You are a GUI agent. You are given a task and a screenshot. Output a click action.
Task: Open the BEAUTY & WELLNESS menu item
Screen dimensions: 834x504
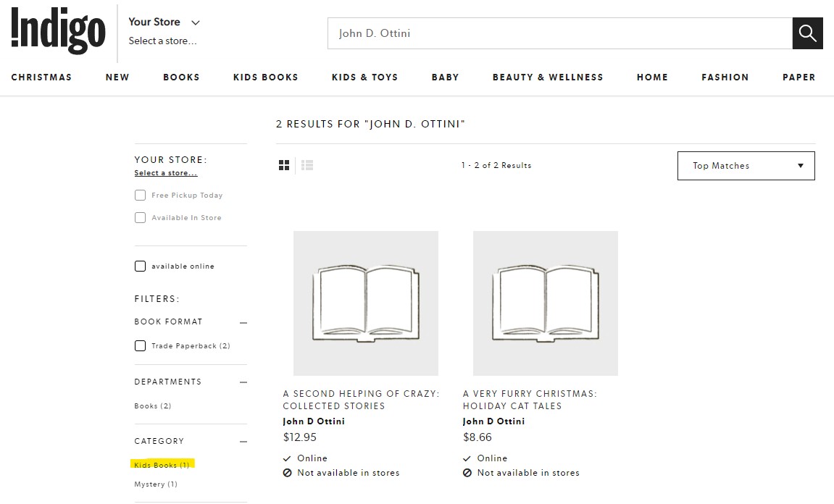click(x=548, y=77)
